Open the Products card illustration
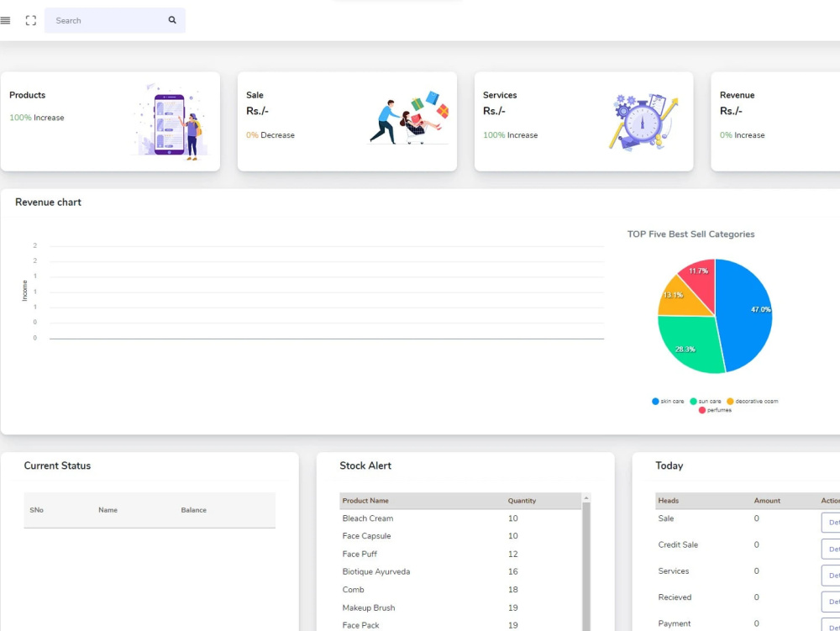Screen dimensions: 840x631 170,122
